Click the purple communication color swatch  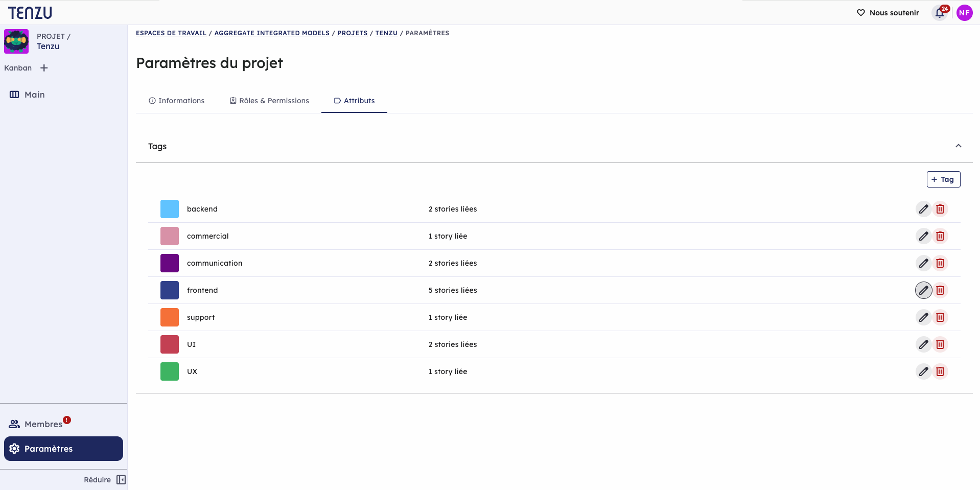pos(170,263)
